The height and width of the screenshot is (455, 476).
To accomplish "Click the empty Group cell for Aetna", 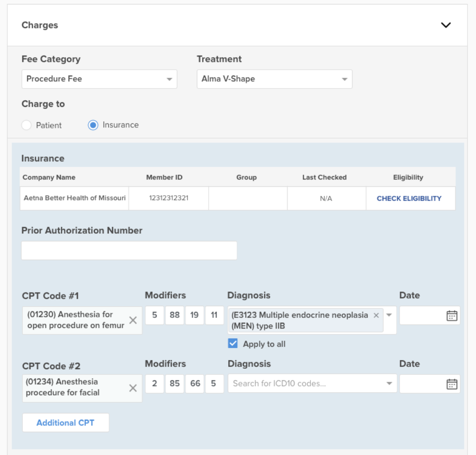I will (x=248, y=198).
